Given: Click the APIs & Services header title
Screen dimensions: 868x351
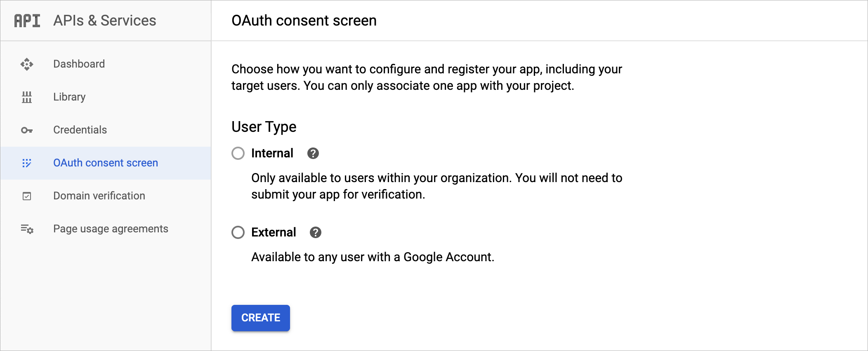Looking at the screenshot, I should coord(105,21).
